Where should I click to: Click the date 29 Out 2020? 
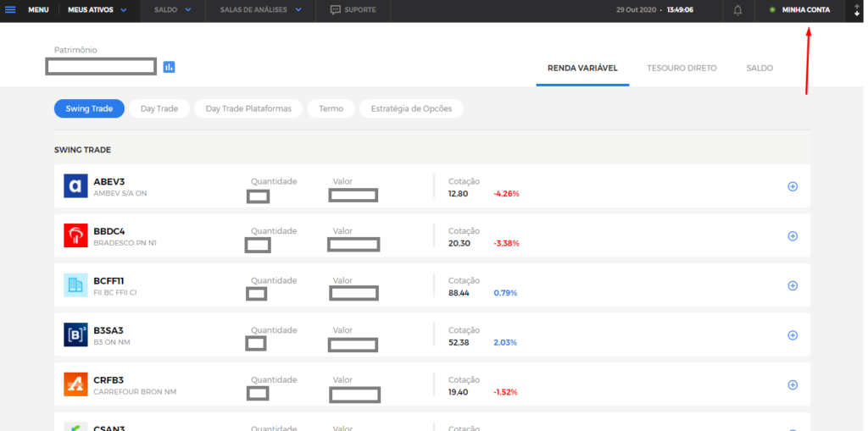pyautogui.click(x=636, y=10)
